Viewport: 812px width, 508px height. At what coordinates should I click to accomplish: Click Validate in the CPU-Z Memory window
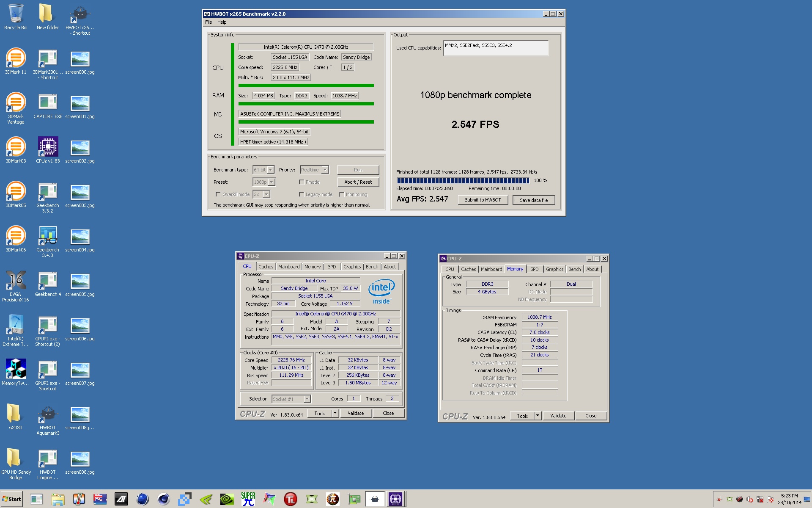pyautogui.click(x=558, y=416)
